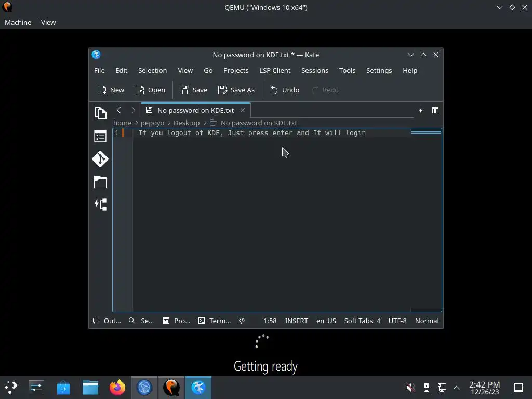
Task: Select the No password on KDE.txt tab
Action: (x=195, y=110)
